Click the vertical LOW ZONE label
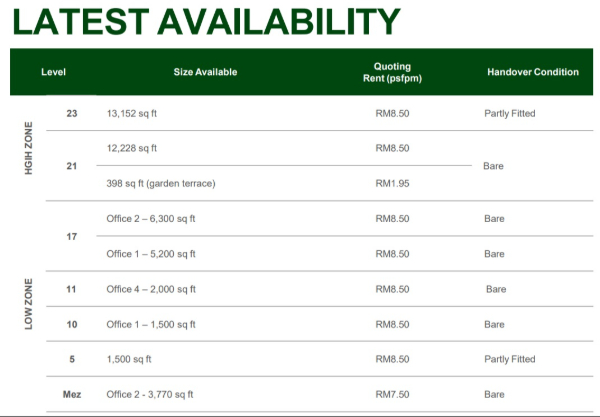Image resolution: width=600 pixels, height=417 pixels. tap(29, 303)
